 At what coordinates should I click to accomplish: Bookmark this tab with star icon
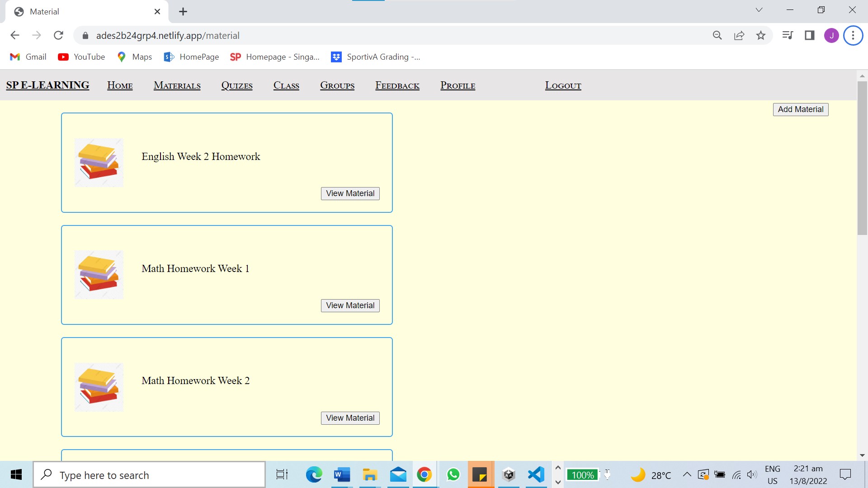point(761,35)
